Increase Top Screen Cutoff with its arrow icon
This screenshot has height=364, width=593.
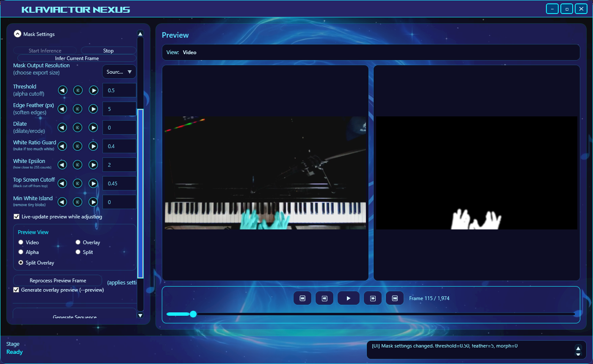93,183
